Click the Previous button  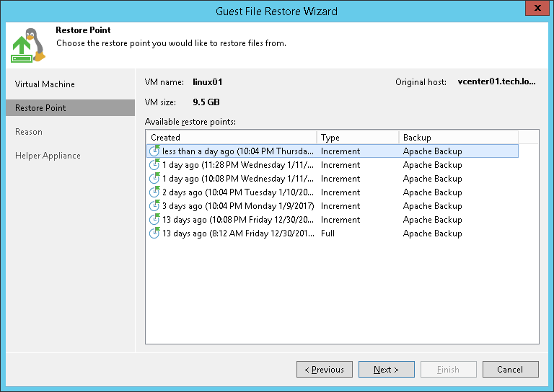[325, 370]
